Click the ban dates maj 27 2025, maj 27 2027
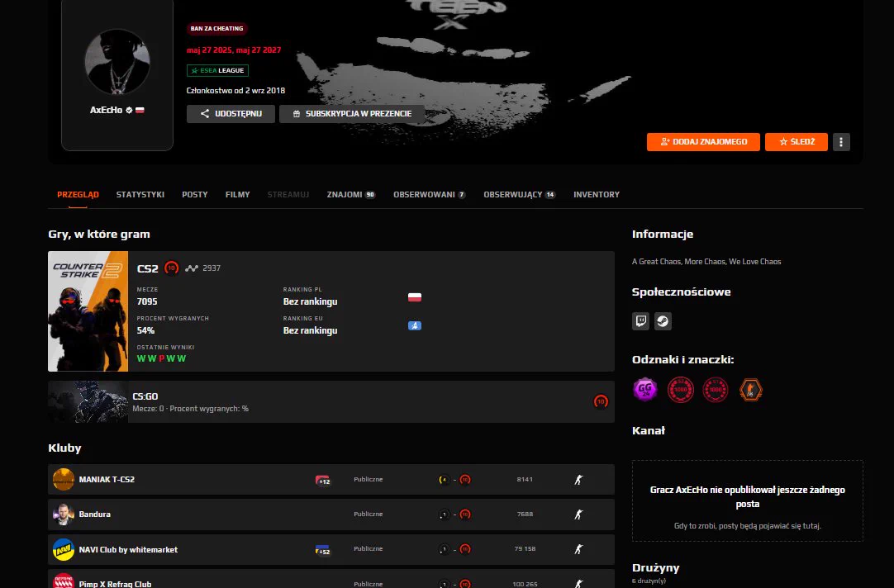The image size is (894, 588). point(234,50)
